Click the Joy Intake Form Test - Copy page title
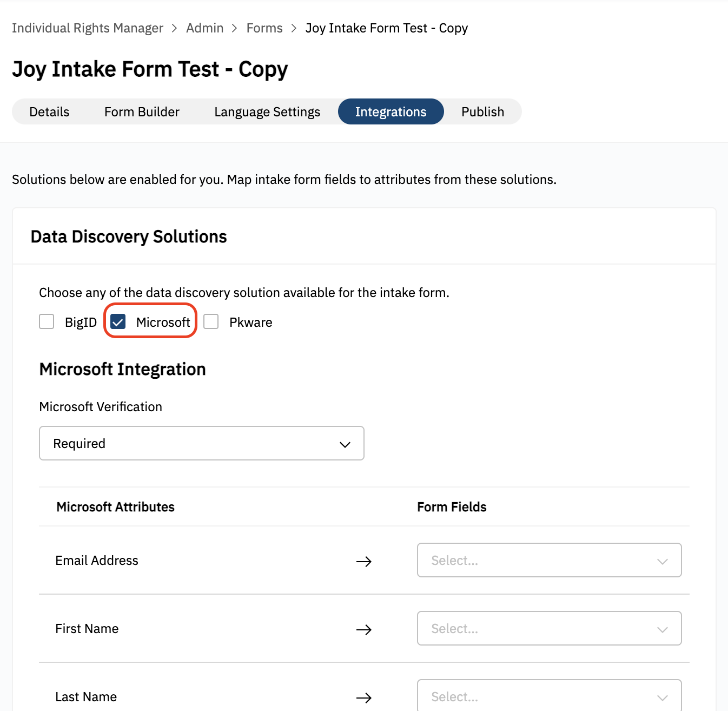728x711 pixels. [x=150, y=69]
